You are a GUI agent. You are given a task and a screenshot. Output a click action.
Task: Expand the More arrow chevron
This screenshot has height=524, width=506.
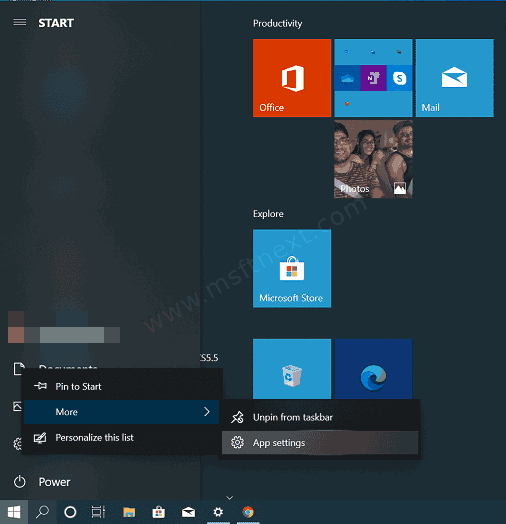(207, 412)
